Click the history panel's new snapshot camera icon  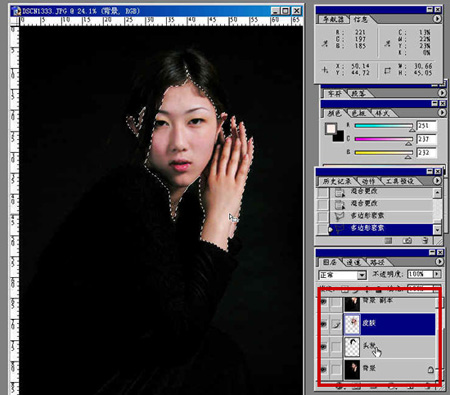[407, 240]
